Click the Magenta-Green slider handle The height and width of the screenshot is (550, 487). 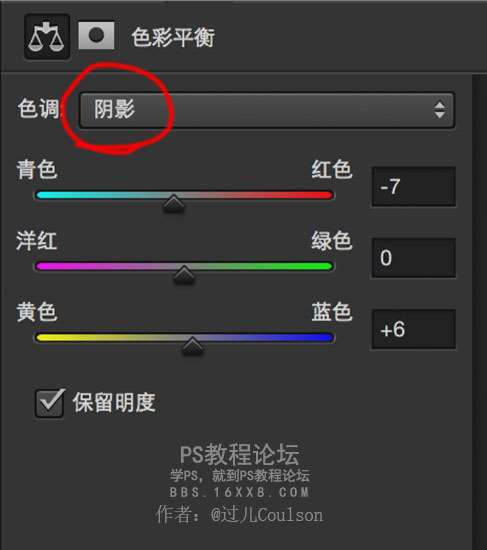(184, 275)
